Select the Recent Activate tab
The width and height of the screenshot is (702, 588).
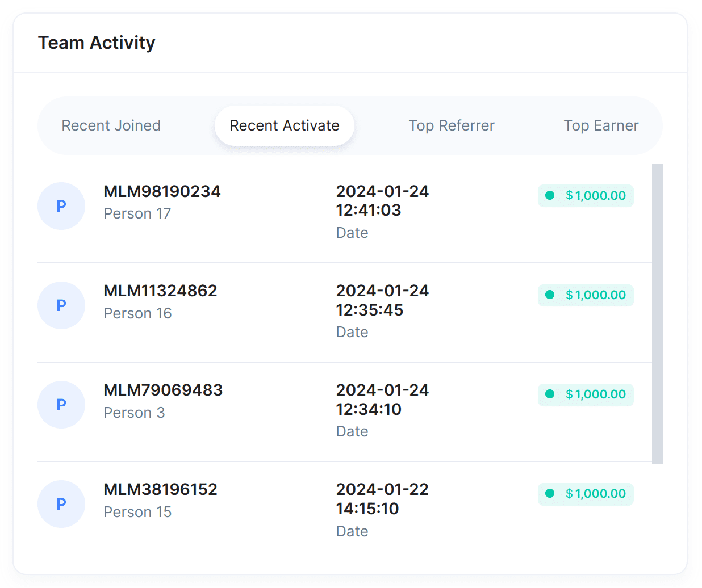pyautogui.click(x=285, y=125)
